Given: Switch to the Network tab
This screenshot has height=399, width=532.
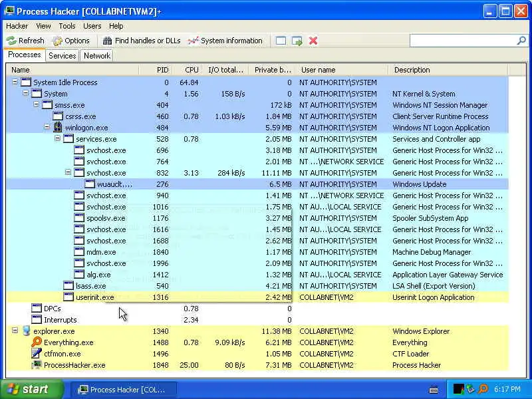Looking at the screenshot, I should click(97, 56).
